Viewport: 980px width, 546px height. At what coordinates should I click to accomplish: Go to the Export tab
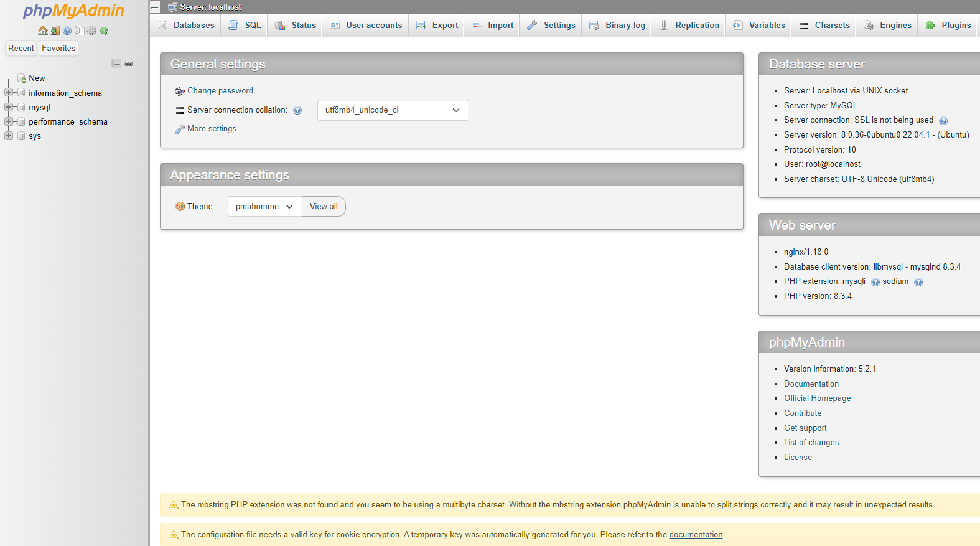pos(437,26)
